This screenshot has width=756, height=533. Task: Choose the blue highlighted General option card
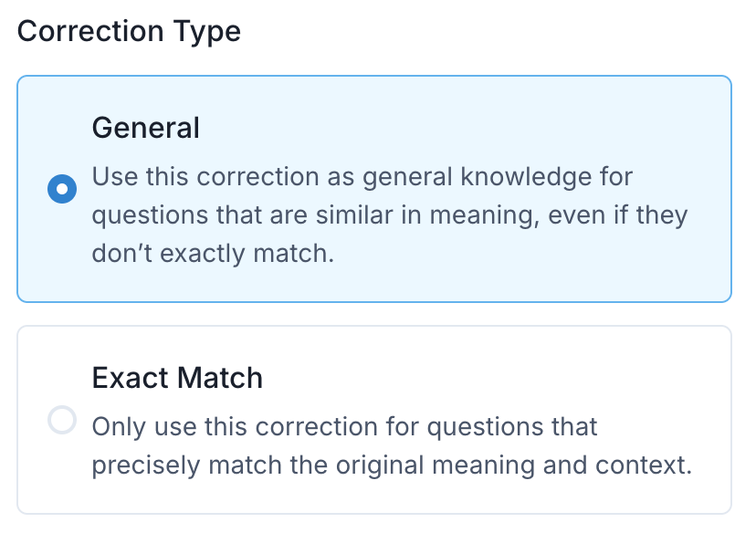point(374,188)
